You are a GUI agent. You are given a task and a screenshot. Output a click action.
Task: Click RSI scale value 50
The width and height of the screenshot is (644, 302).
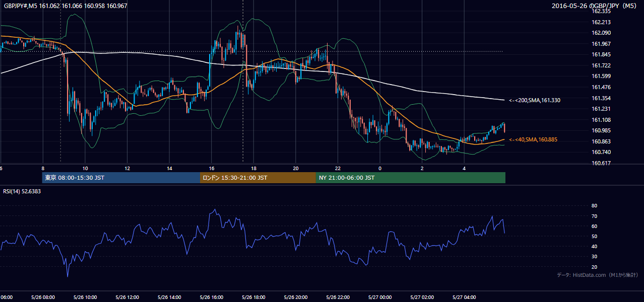(594, 236)
